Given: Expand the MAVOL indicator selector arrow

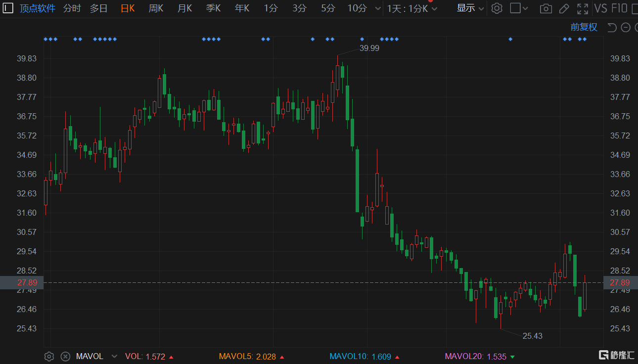Looking at the screenshot, I should (x=115, y=356).
